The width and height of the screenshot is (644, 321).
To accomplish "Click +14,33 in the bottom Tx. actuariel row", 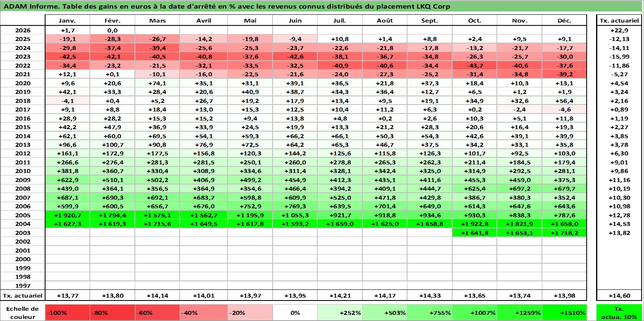I will pyautogui.click(x=430, y=296).
